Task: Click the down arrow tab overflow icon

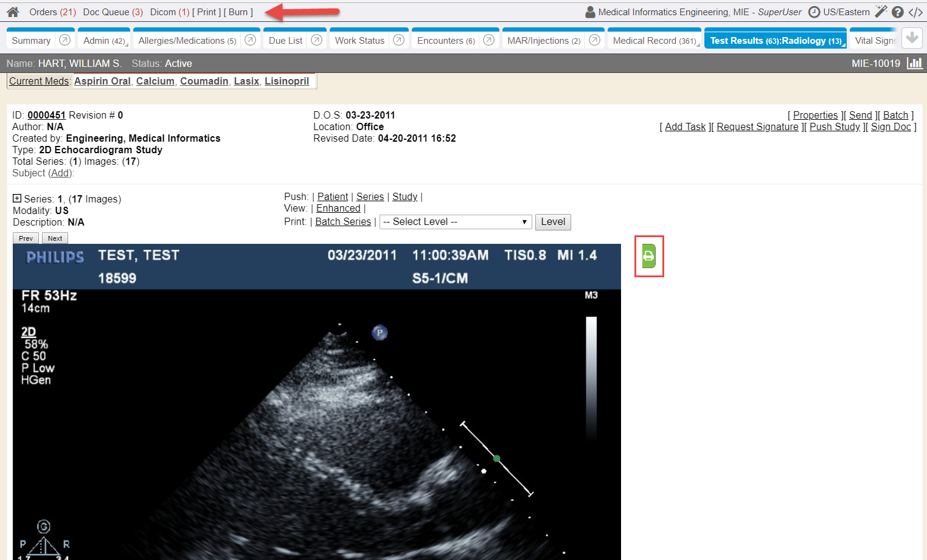Action: coord(911,38)
